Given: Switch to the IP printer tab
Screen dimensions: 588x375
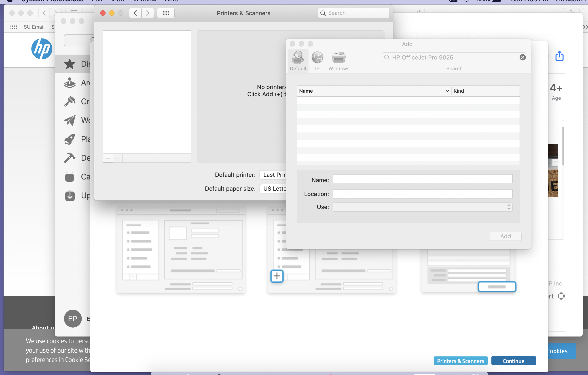Looking at the screenshot, I should click(x=317, y=58).
